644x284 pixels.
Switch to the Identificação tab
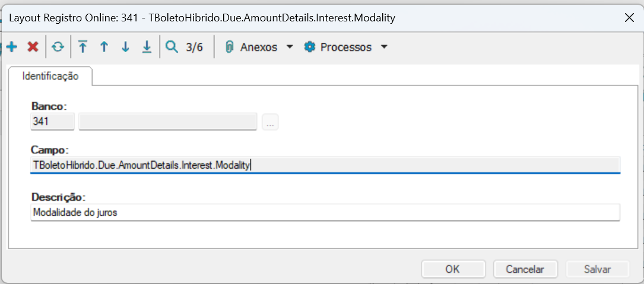(50, 76)
